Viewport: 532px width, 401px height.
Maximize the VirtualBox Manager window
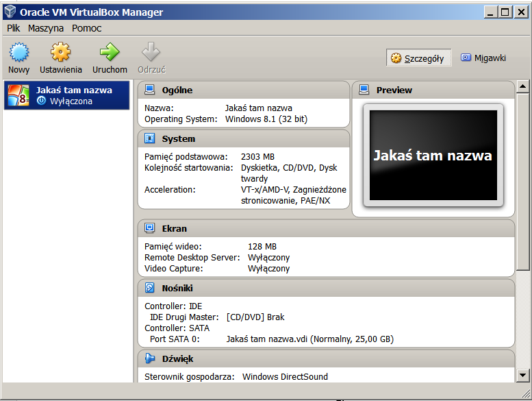click(505, 12)
